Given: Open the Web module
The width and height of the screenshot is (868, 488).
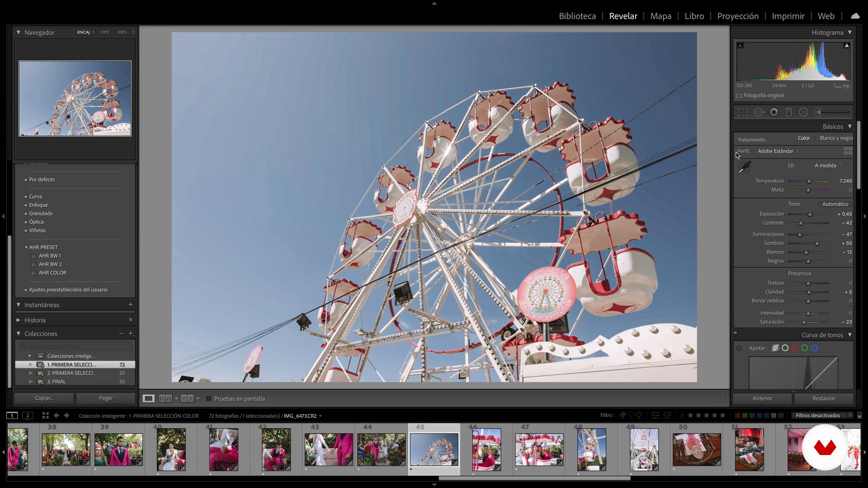Looking at the screenshot, I should [x=826, y=16].
